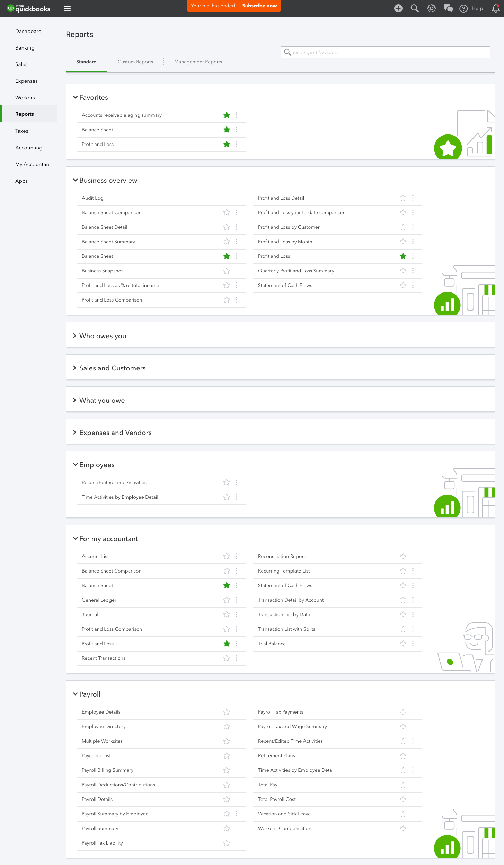
Task: Open more options for Payroll Summary by Employee
Action: pyautogui.click(x=237, y=814)
